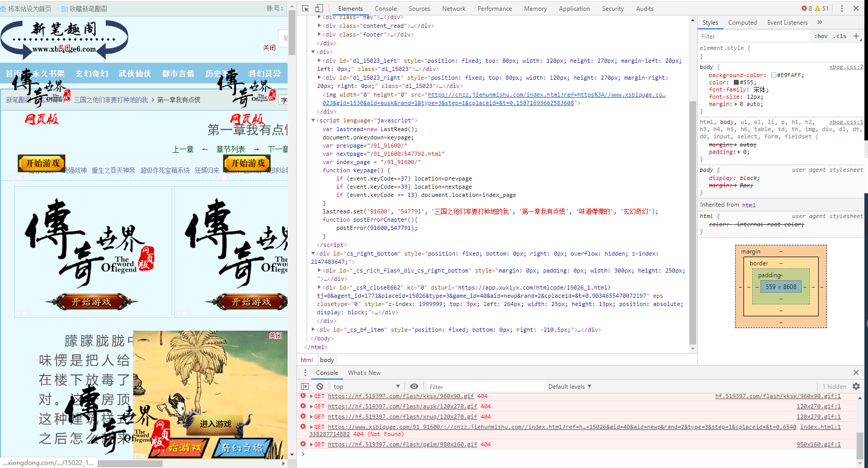Viewport: 868px width, 468px height.
Task: Open the DevTools three-dot customize menu
Action: [x=842, y=8]
